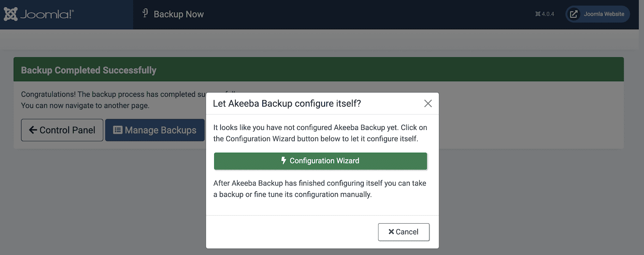Image resolution: width=644 pixels, height=255 pixels.
Task: Click the external link icon on Joomla Website button
Action: tap(574, 14)
